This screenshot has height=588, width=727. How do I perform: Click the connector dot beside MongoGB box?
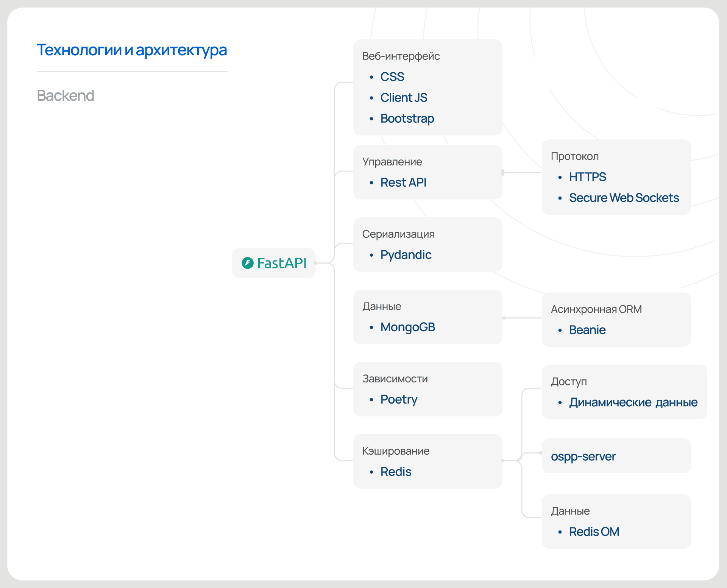pyautogui.click(x=504, y=318)
